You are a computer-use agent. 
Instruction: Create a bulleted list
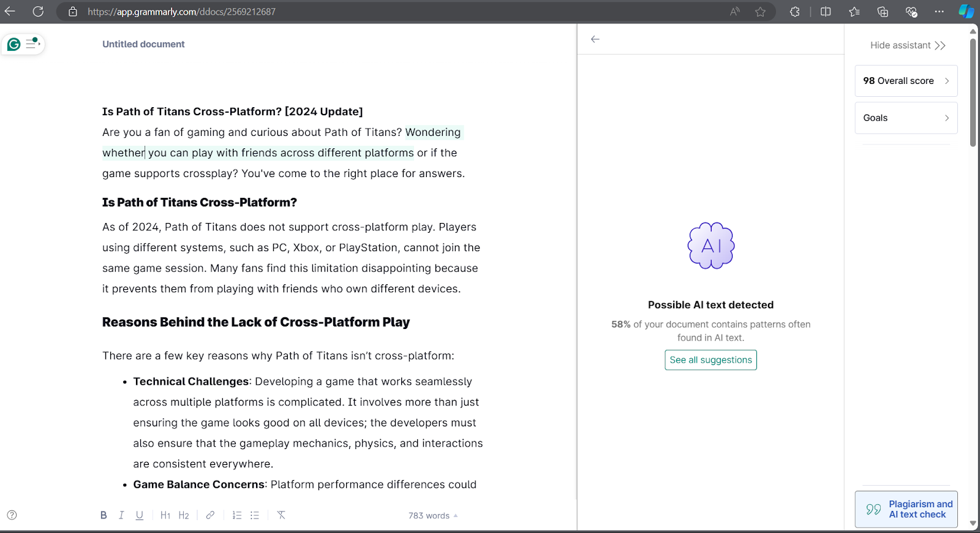point(255,515)
